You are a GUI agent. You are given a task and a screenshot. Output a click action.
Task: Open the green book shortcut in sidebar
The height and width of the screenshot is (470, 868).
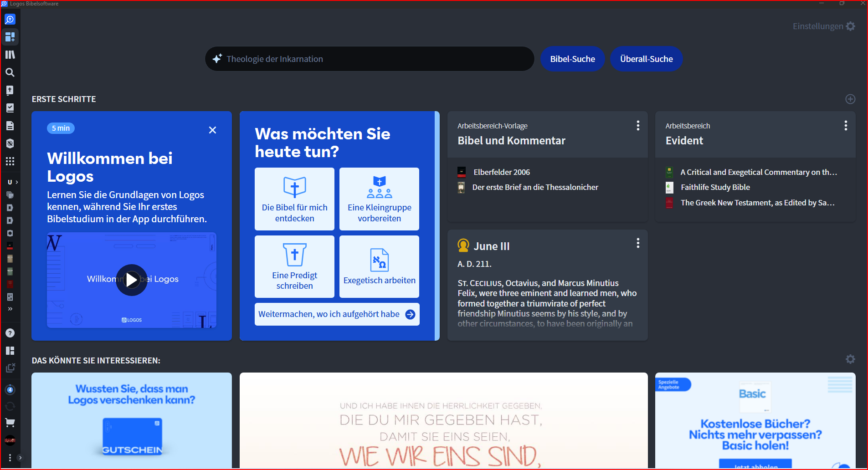[x=10, y=272]
